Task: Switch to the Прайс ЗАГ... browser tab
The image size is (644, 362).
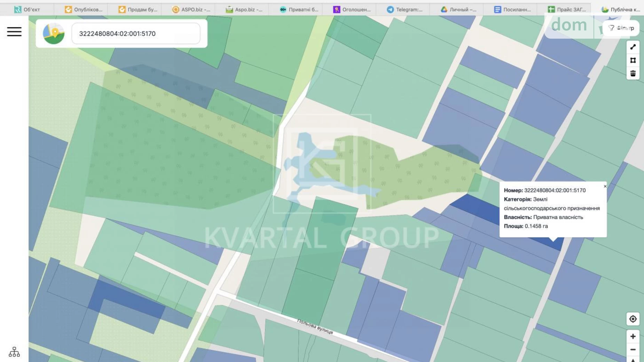Action: [x=567, y=9]
